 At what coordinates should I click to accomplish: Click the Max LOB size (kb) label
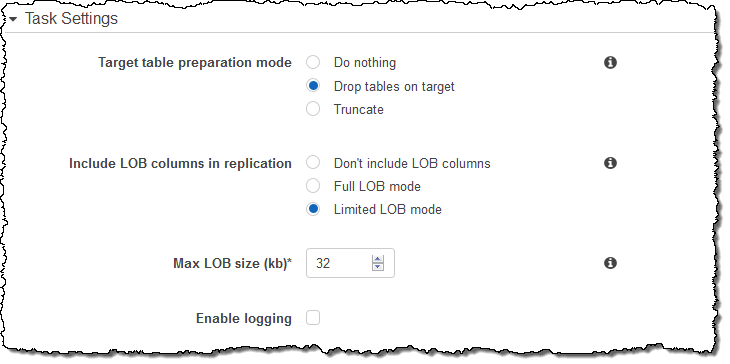[x=232, y=263]
